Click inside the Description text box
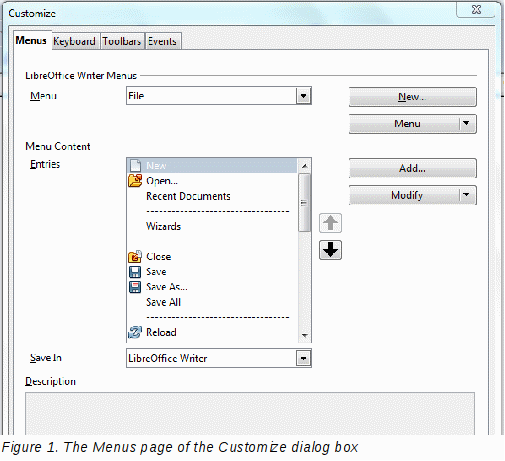This screenshot has height=461, width=505. tap(250, 414)
